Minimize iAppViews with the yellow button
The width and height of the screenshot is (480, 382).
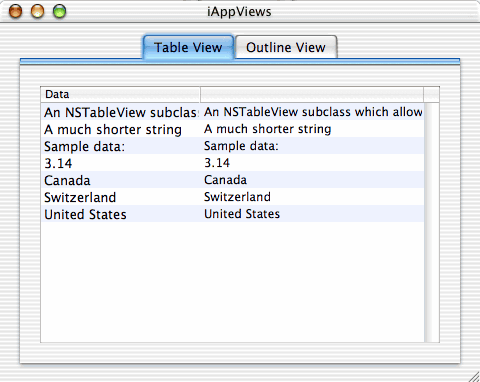(37, 12)
